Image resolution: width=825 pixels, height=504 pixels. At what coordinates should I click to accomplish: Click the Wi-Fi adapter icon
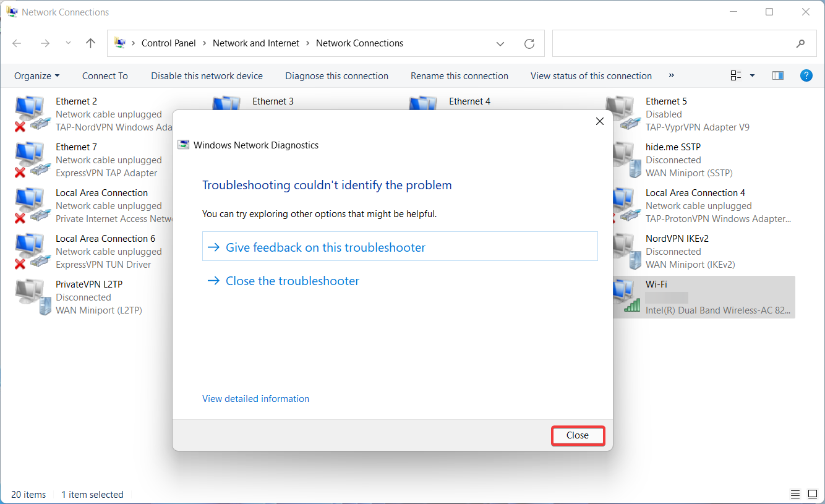pos(625,296)
